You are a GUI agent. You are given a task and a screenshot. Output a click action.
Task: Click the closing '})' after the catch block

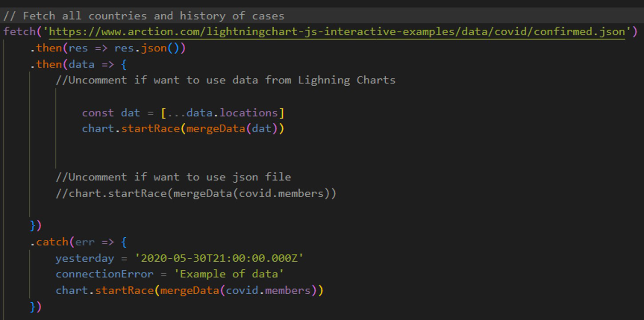coord(36,307)
